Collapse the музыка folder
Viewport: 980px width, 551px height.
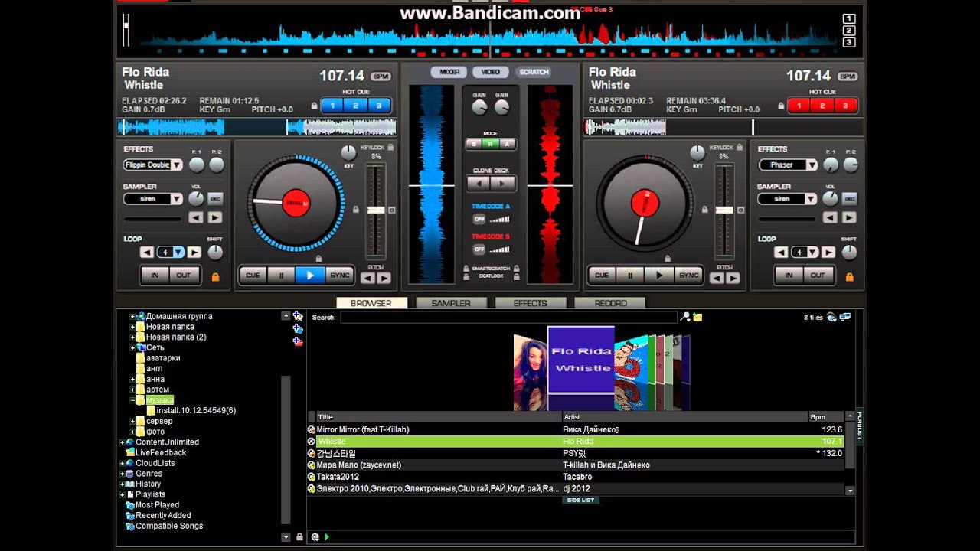point(132,400)
